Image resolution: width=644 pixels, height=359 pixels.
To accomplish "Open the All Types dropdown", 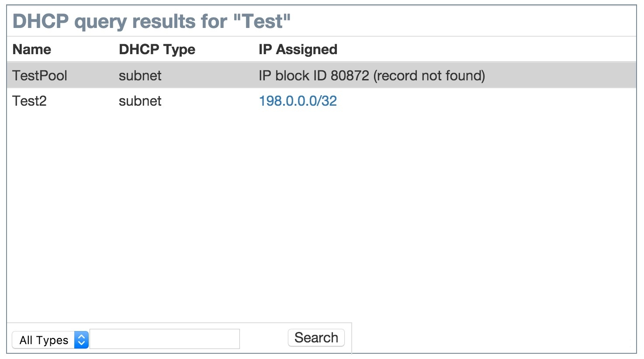I will (x=50, y=340).
